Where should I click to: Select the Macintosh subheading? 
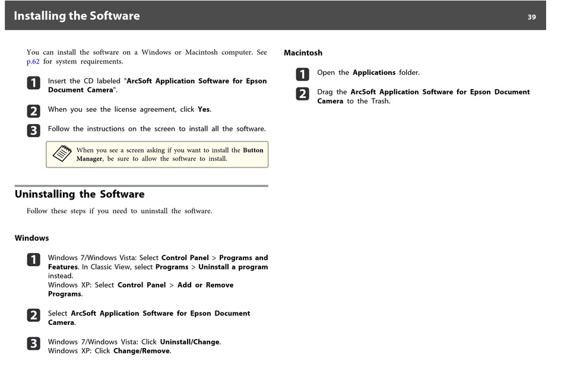click(303, 53)
